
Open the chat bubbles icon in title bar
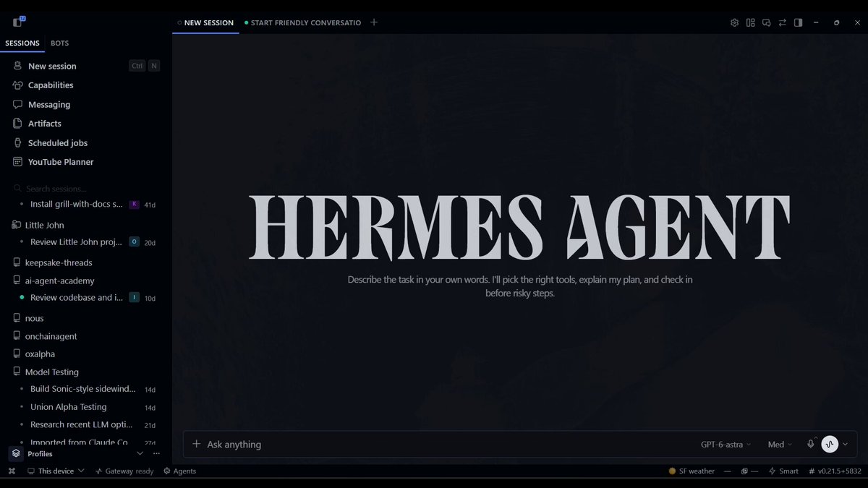point(767,22)
